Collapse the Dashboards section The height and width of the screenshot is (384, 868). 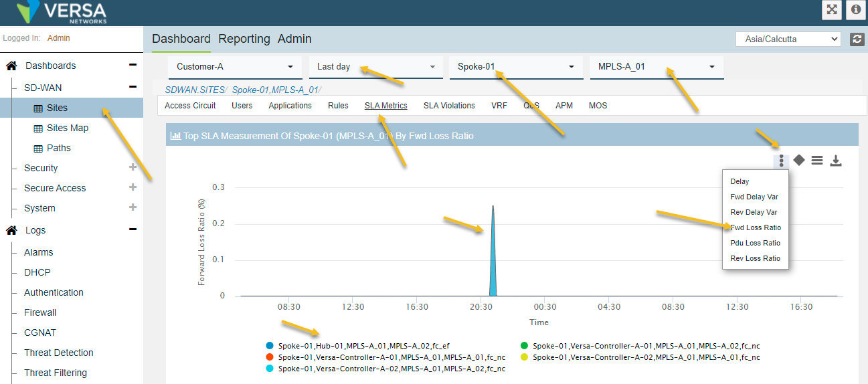tap(133, 65)
